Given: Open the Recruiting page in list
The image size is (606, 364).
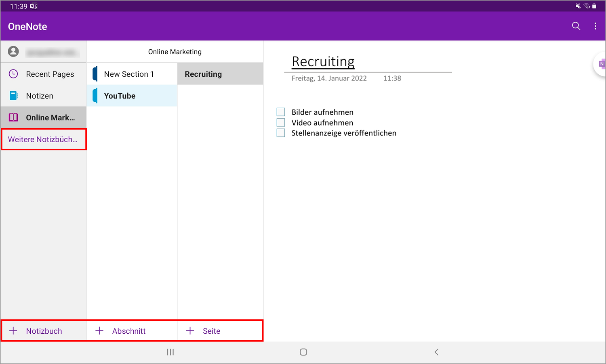Looking at the screenshot, I should click(220, 74).
